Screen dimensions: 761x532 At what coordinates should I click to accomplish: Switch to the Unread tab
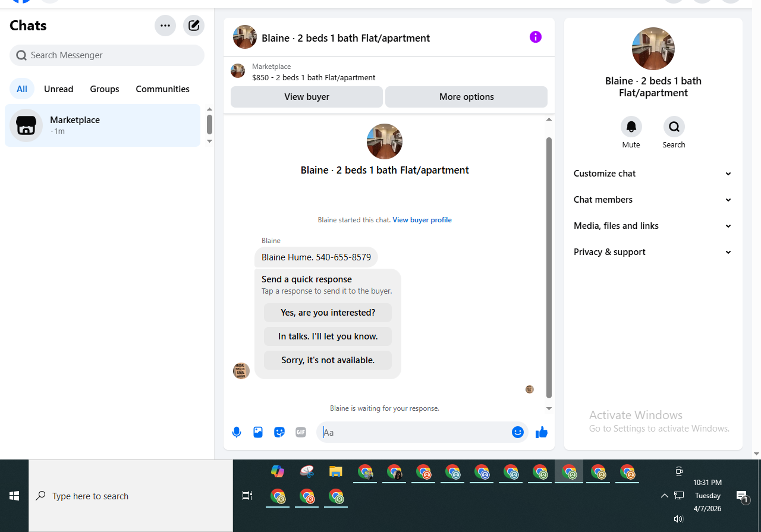click(59, 89)
